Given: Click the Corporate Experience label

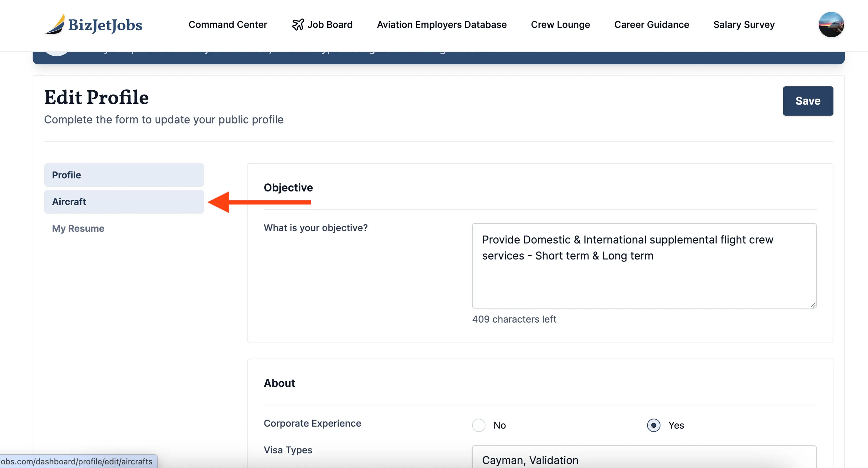Looking at the screenshot, I should (312, 423).
